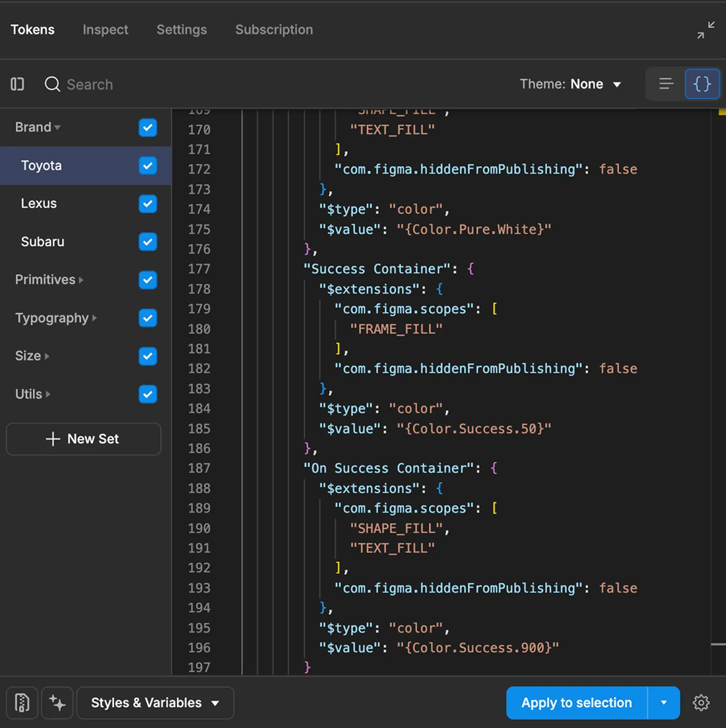Open settings gear icon at bottom right
Viewport: 726px width, 728px height.
click(701, 703)
